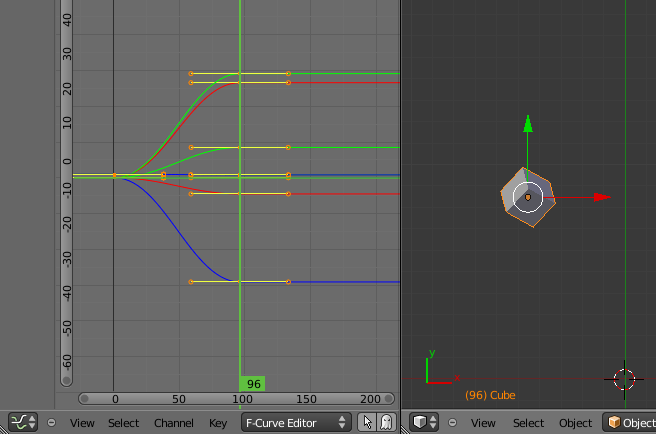656x434 pixels.
Task: Open the Channel menu
Action: (174, 423)
